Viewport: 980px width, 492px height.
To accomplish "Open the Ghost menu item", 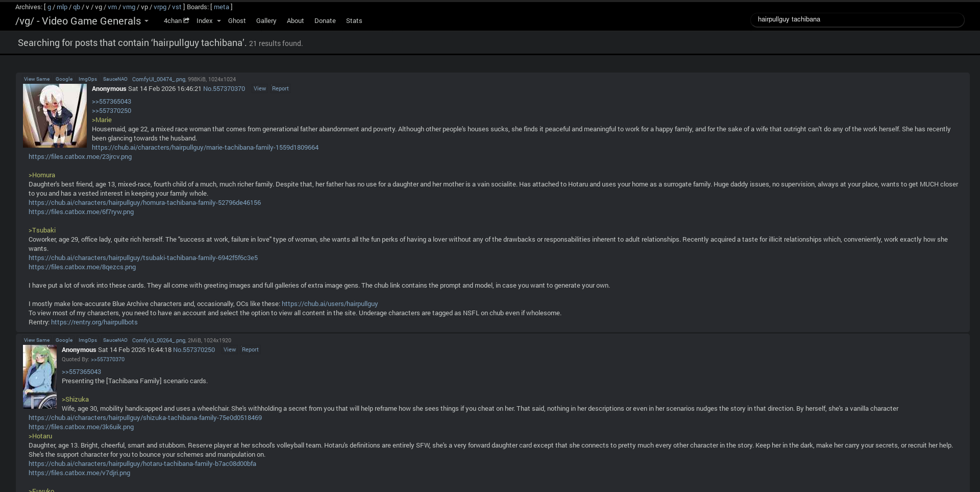I will 237,21.
